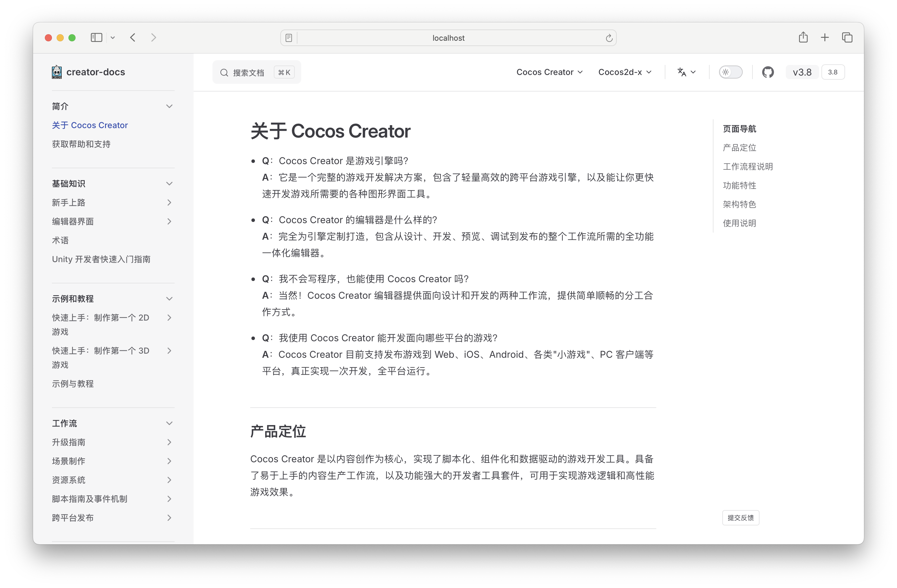Jump to 功能特性 in page navigation
This screenshot has width=897, height=588.
(739, 185)
